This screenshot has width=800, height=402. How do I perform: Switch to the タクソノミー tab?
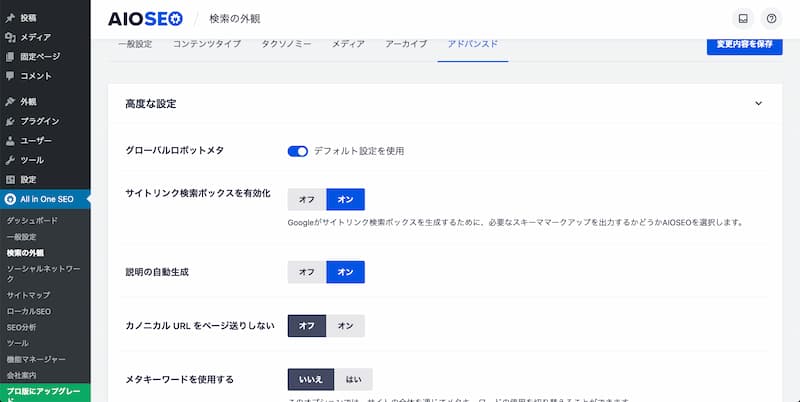tap(286, 44)
